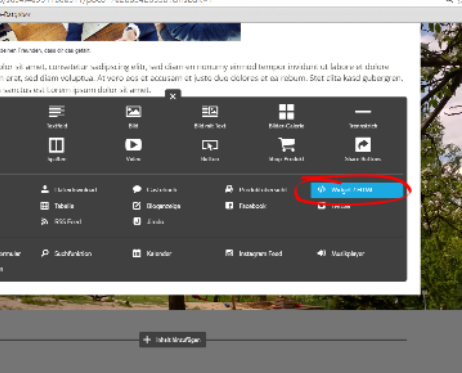Pick the Facebook element
This screenshot has width=462, height=373.
coord(246,206)
